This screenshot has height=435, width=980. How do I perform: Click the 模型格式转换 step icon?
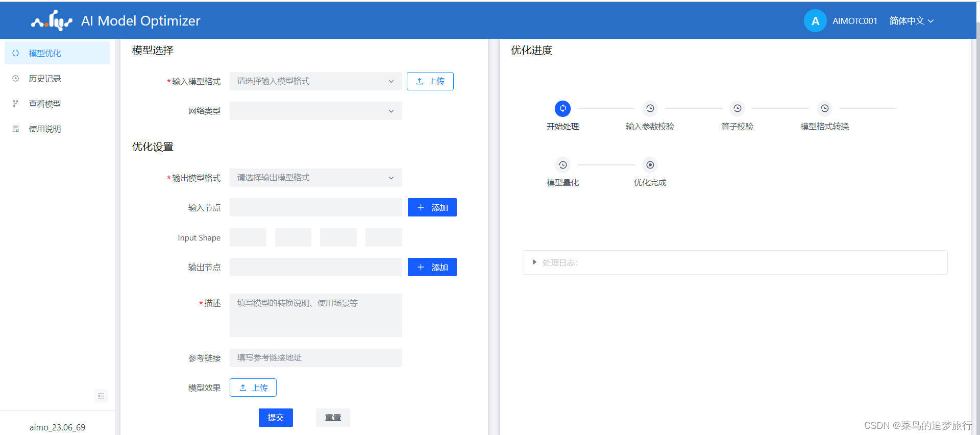point(824,108)
